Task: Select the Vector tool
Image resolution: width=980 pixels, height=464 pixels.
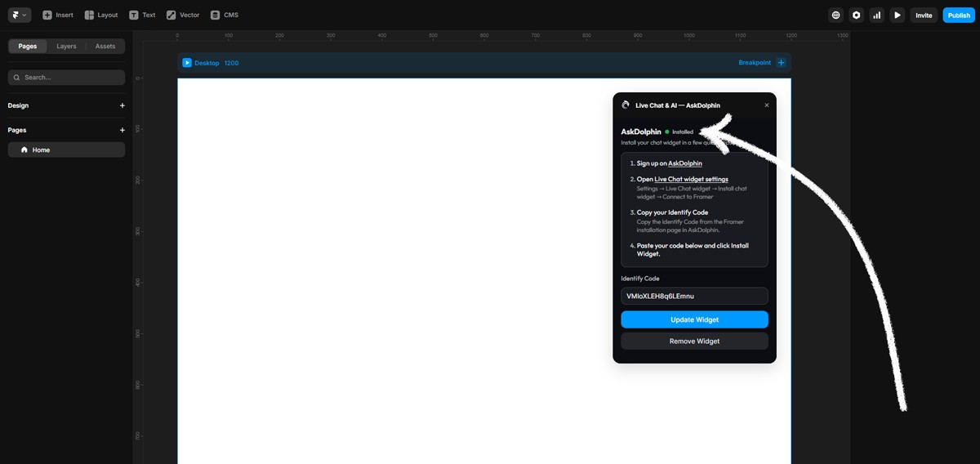Action: pyautogui.click(x=183, y=15)
